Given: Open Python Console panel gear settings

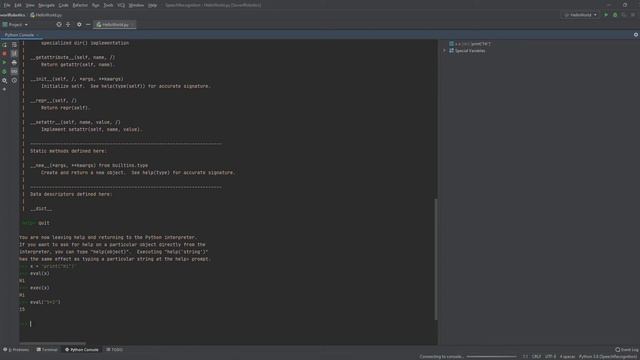Looking at the screenshot, I should 636,35.
